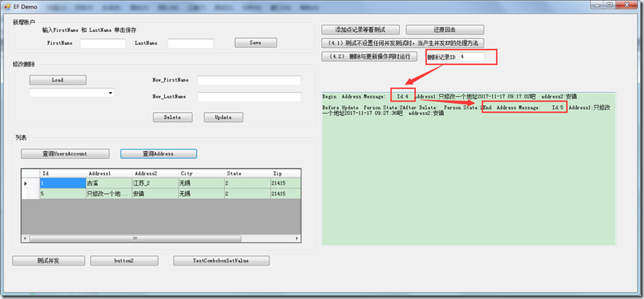Click the EF Demo window title icon
Image resolution: width=644 pixels, height=299 pixels.
pyautogui.click(x=7, y=7)
